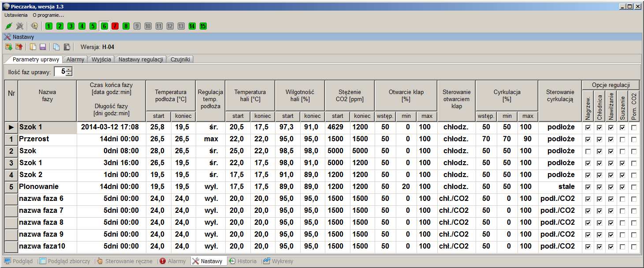Screen dimensions: 644x268
Task: Open Historia view in bottom bar
Action: click(x=243, y=261)
